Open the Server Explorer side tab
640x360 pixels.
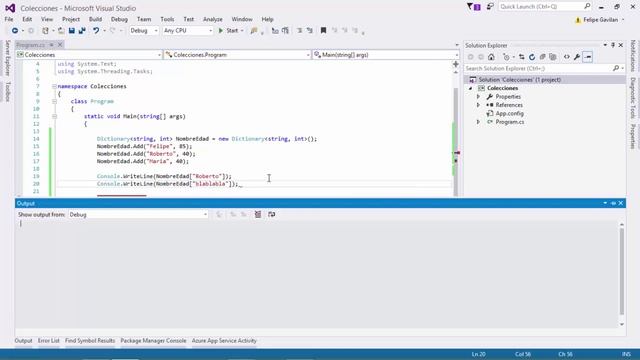[x=7, y=58]
